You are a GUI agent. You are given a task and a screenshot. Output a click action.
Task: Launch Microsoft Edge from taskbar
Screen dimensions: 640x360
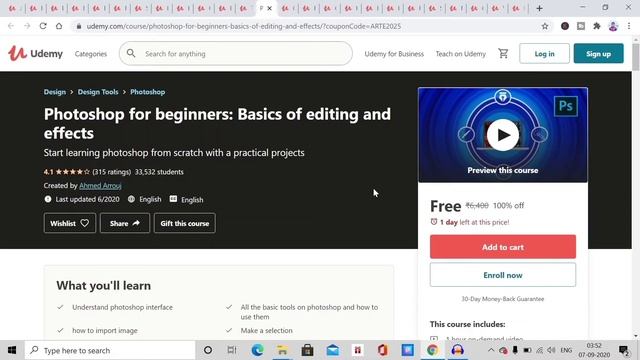pyautogui.click(x=257, y=350)
